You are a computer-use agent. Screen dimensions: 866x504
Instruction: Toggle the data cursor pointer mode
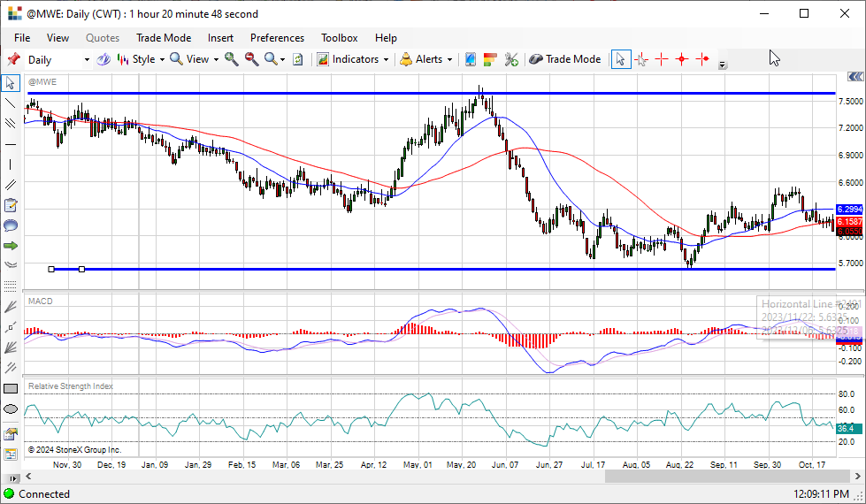click(641, 59)
